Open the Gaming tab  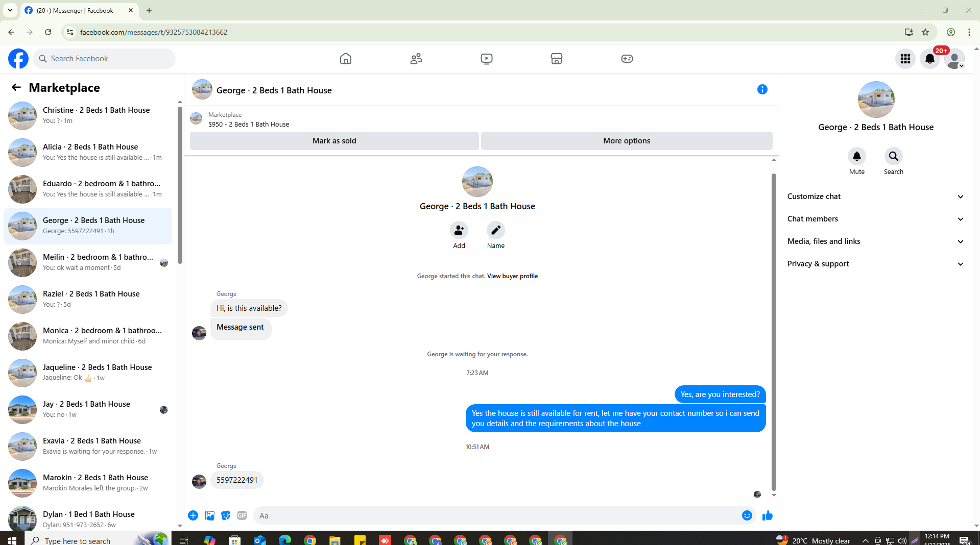(627, 59)
